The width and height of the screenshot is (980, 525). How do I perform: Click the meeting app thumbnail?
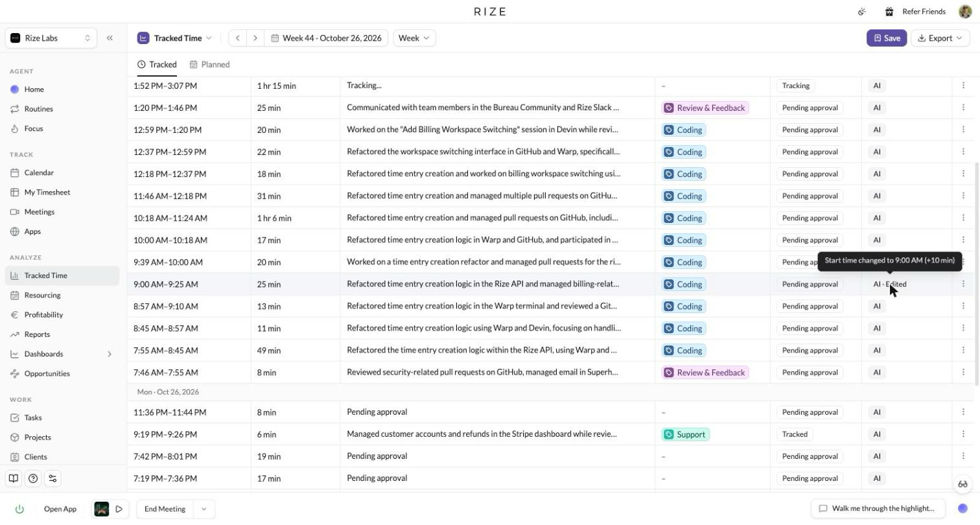102,509
